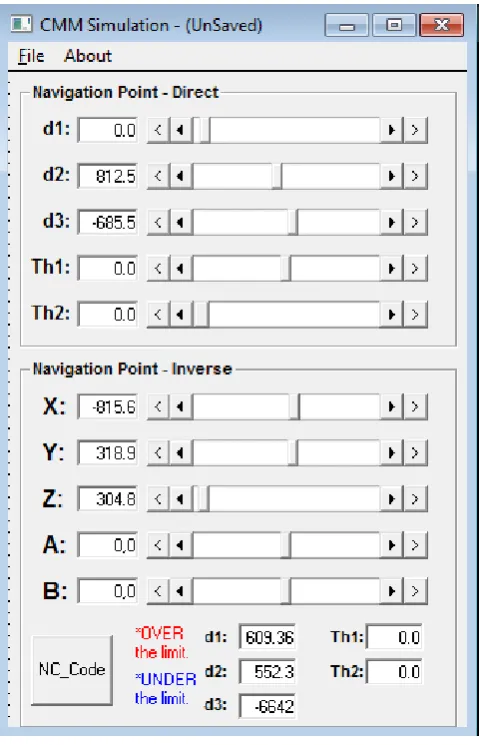Click Th2 row filled right arrow
This screenshot has width=479, height=745.
[x=392, y=315]
